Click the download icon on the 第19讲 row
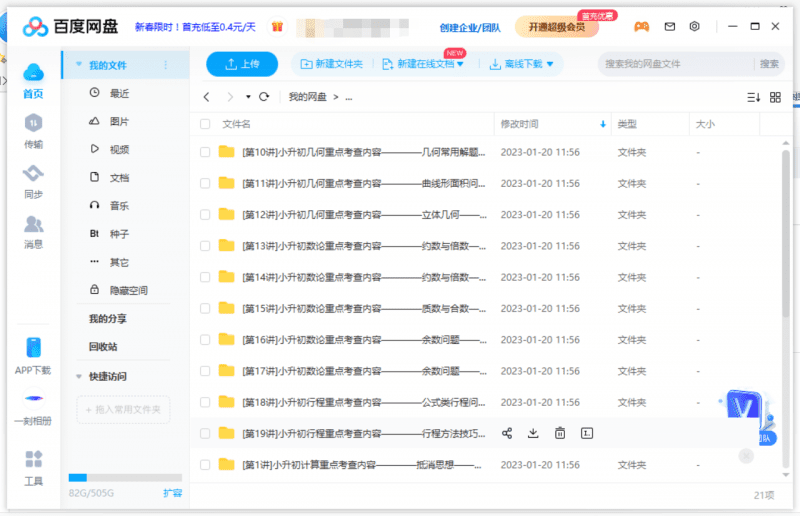Screen dimensions: 800x516 pyautogui.click(x=533, y=433)
